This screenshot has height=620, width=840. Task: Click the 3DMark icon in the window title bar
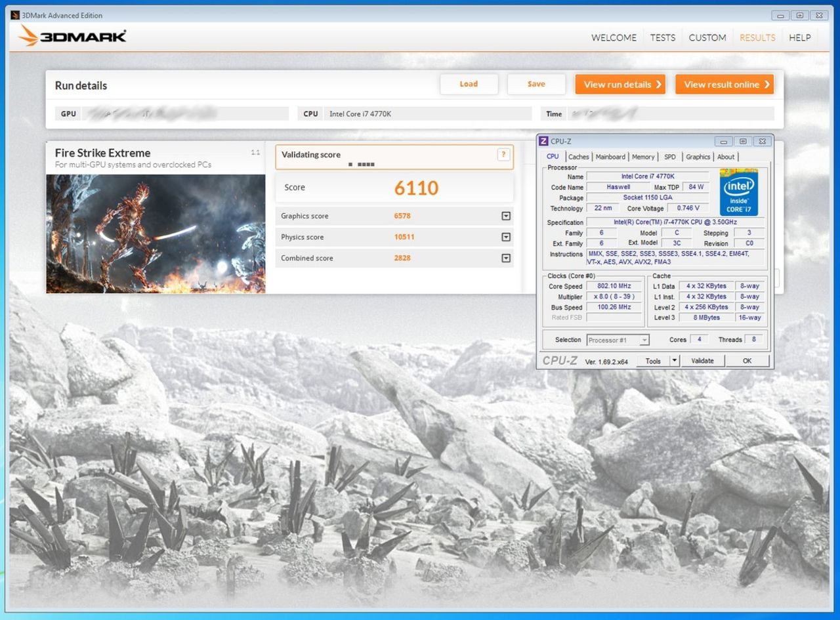pos(14,15)
